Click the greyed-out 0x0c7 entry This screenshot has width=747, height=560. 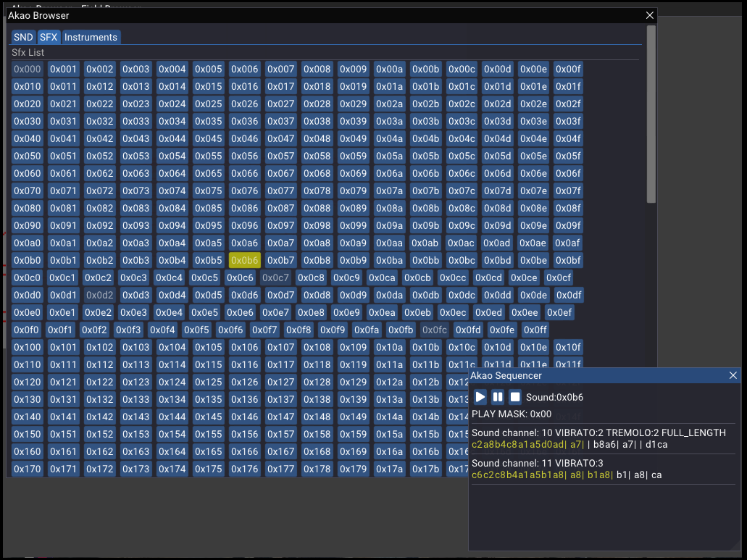tap(275, 277)
